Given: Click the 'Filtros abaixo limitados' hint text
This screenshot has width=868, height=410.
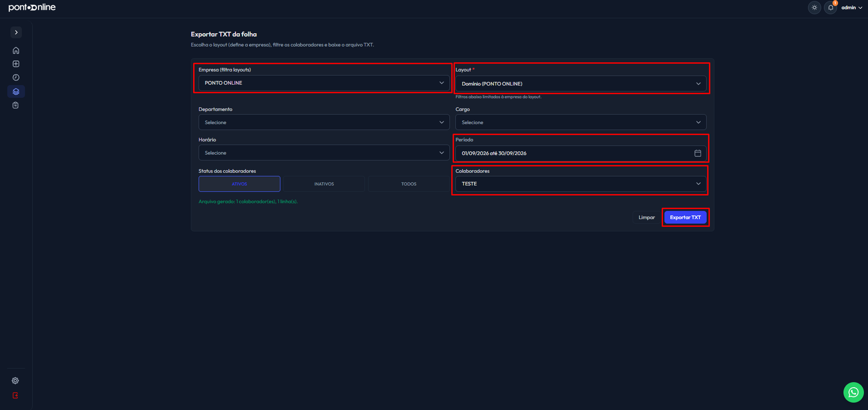Looking at the screenshot, I should coord(498,97).
